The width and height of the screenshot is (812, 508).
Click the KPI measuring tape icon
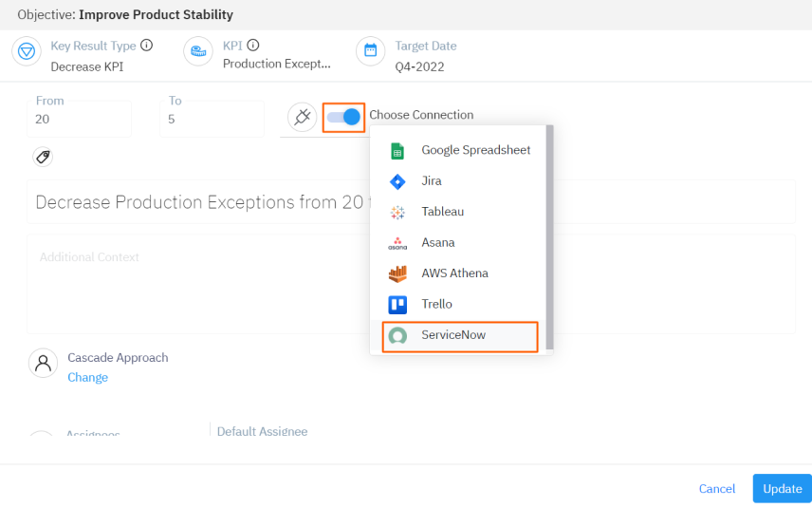click(198, 51)
